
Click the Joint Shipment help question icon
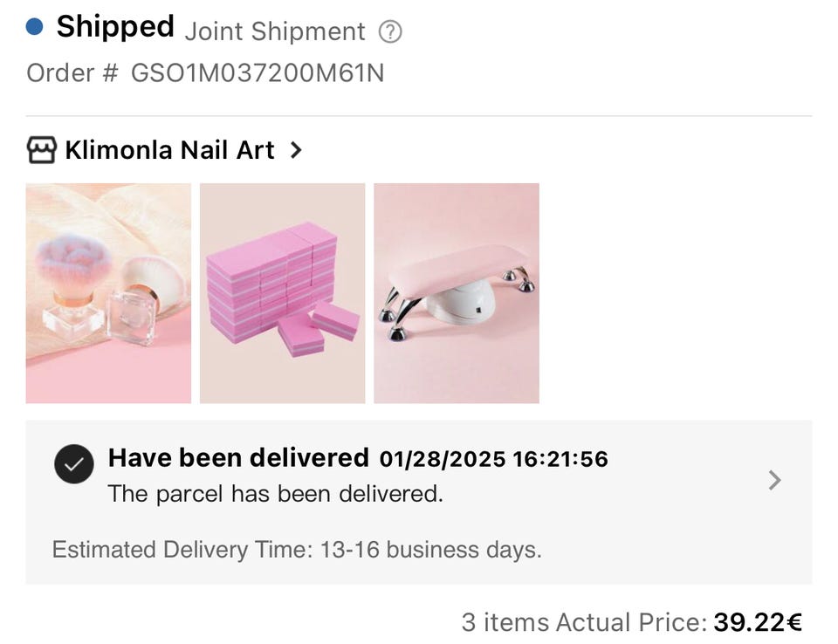(390, 32)
